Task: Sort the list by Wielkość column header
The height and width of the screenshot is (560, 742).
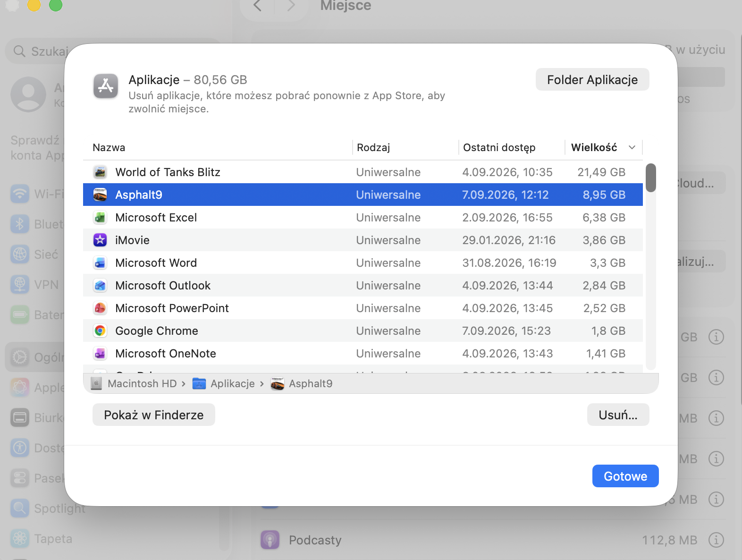Action: [x=594, y=148]
